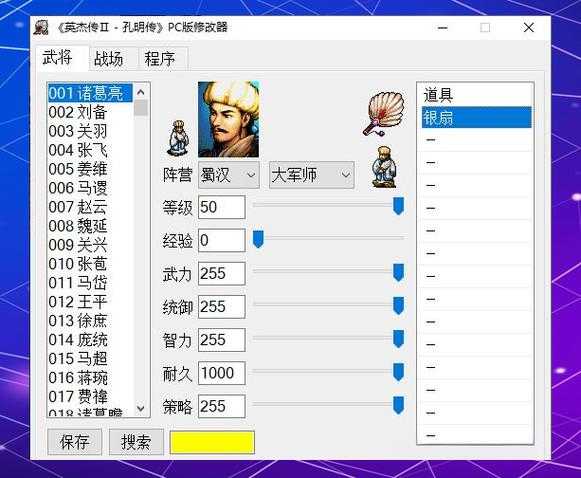Select 013 徐庶 in the list

(x=90, y=321)
